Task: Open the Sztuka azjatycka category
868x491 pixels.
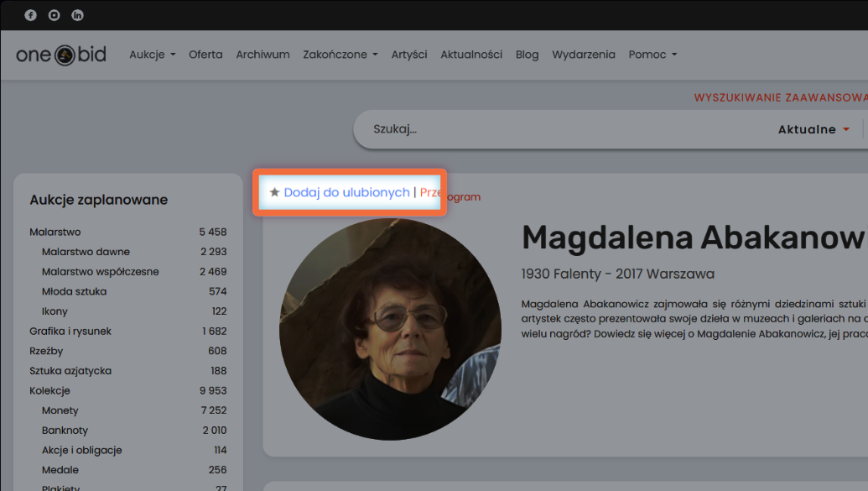Action: pos(70,371)
